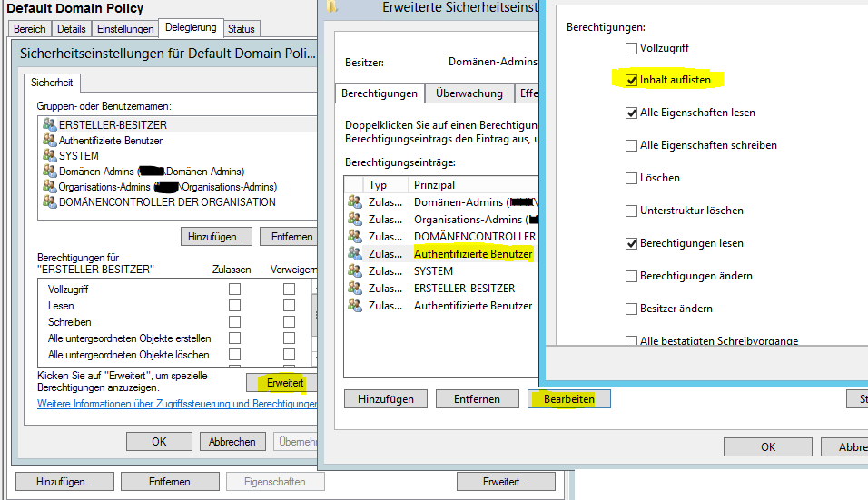Image resolution: width=868 pixels, height=500 pixels.
Task: Click principal icon of DOMÄNENCONTROLLER permission entry
Action: click(354, 236)
